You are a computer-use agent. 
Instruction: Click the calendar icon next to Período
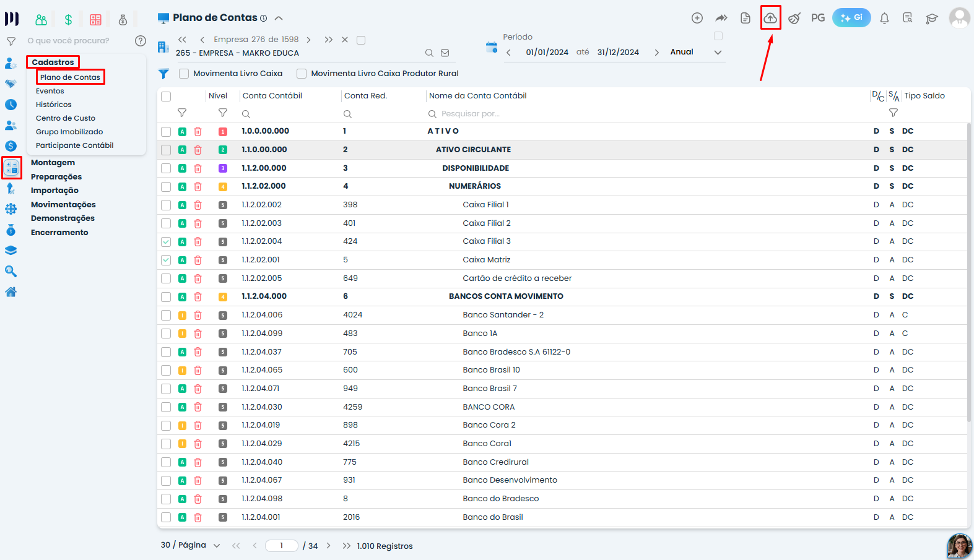[x=492, y=47]
